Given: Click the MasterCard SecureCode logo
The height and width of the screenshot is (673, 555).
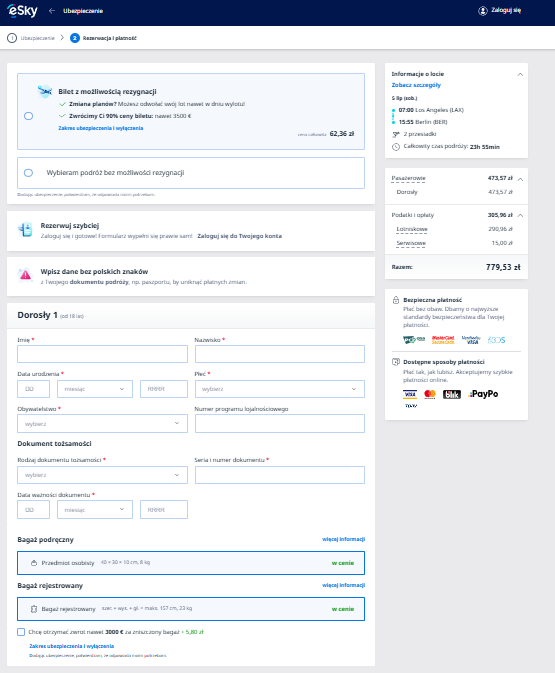Looking at the screenshot, I should coord(443,340).
